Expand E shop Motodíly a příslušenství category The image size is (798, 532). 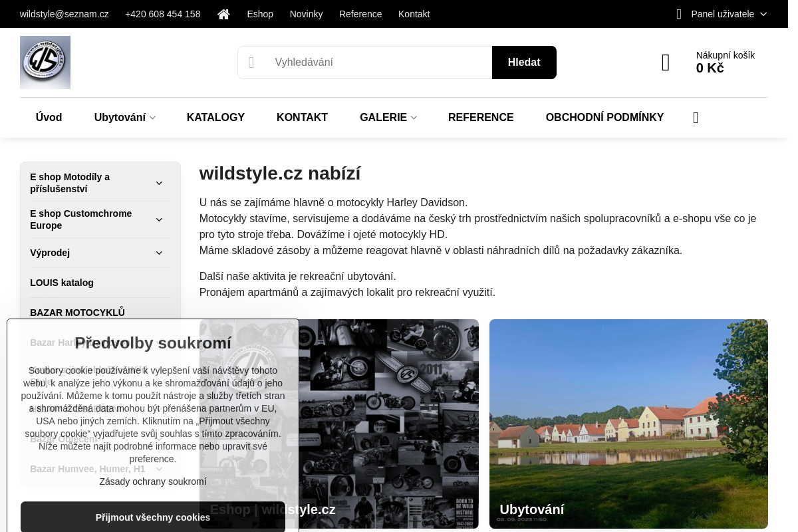(159, 183)
